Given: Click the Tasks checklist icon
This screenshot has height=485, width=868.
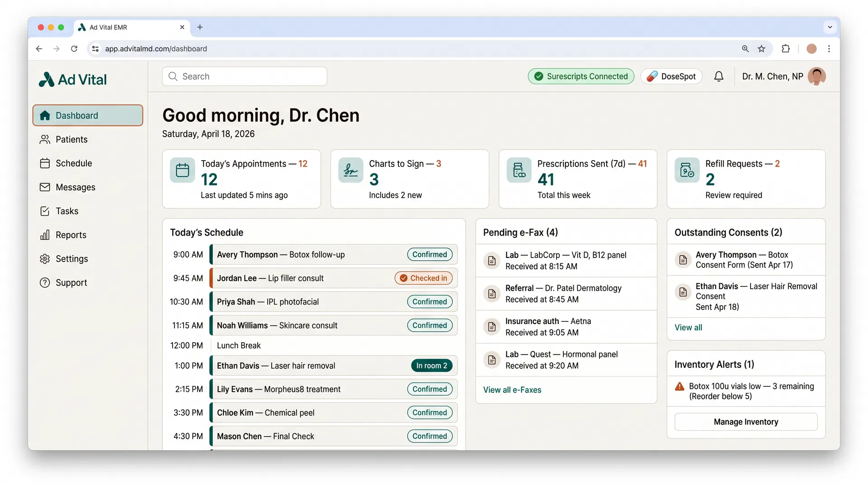Looking at the screenshot, I should (45, 211).
